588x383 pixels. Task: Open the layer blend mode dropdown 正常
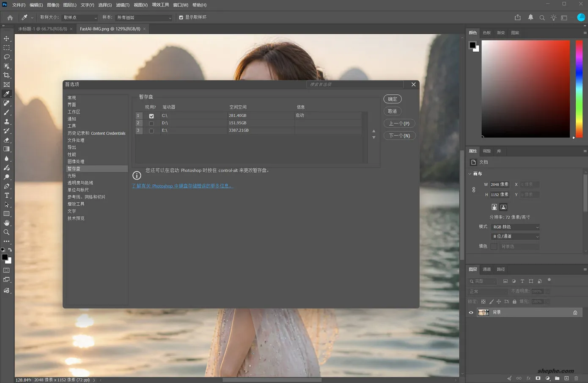click(487, 292)
